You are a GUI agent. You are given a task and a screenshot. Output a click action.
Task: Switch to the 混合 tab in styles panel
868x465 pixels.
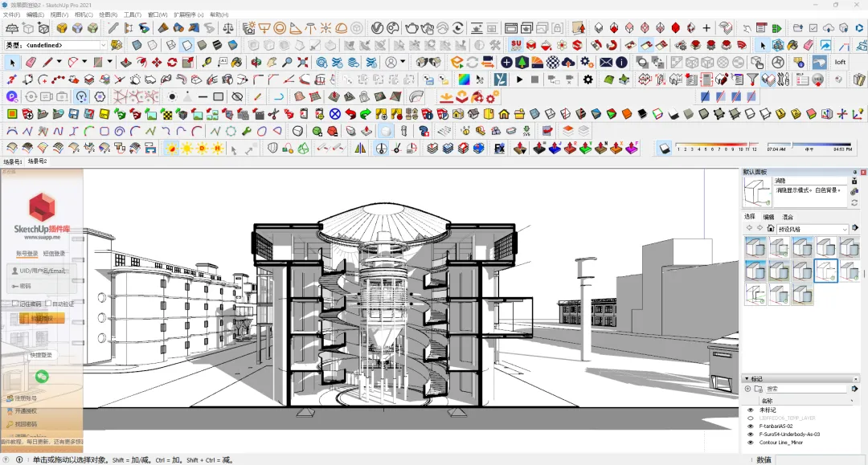click(x=788, y=217)
